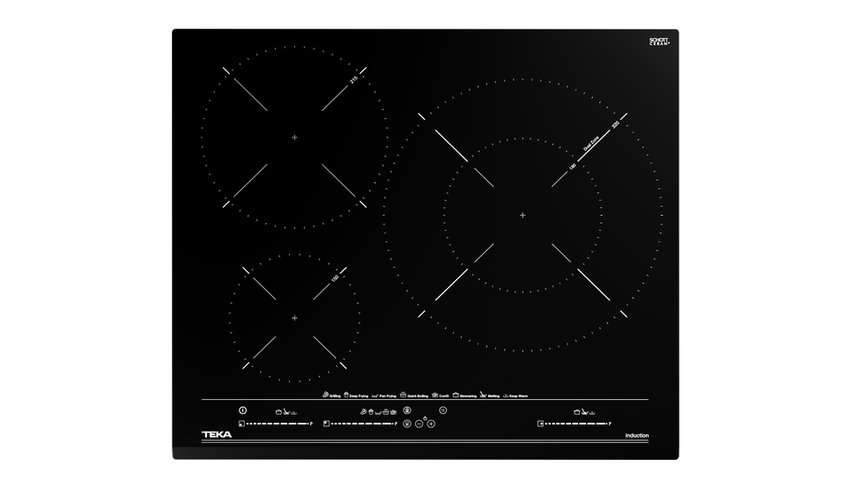Set power on the center zone slider
868x488 pixels.
[362, 424]
